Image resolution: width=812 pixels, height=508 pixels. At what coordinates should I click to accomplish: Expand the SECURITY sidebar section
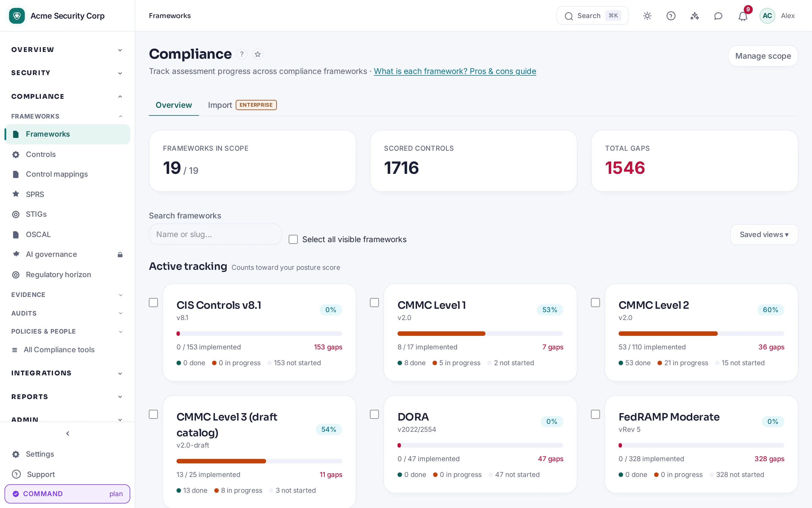pos(67,73)
